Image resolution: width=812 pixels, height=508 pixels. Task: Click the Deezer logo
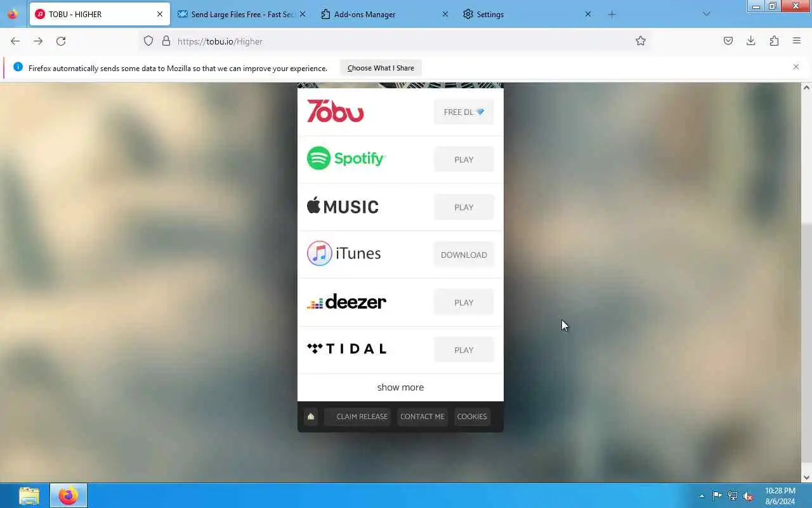pos(346,302)
